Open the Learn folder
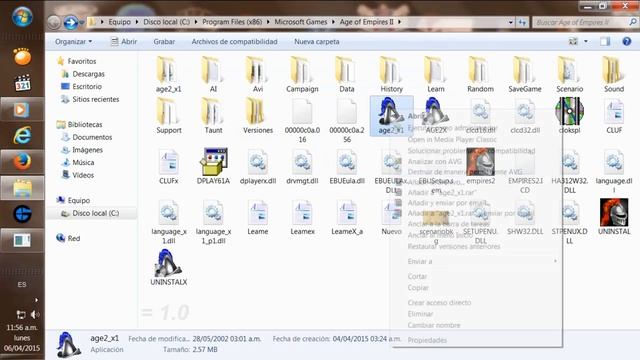This screenshot has height=360, width=640. click(436, 74)
